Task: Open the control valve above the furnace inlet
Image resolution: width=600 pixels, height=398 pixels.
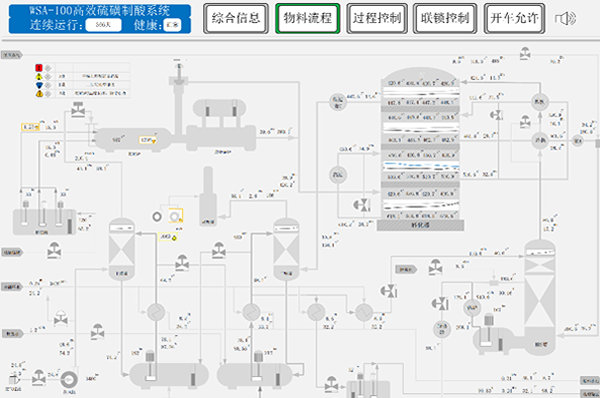Action: [78, 110]
